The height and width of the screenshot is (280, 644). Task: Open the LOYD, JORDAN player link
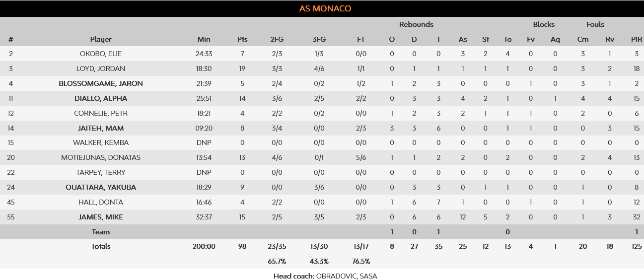click(x=101, y=69)
